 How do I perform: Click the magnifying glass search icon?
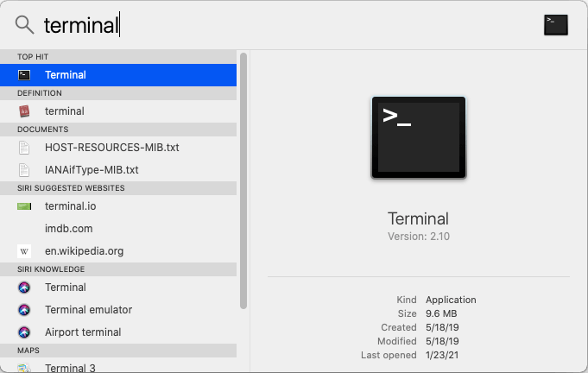pyautogui.click(x=24, y=25)
